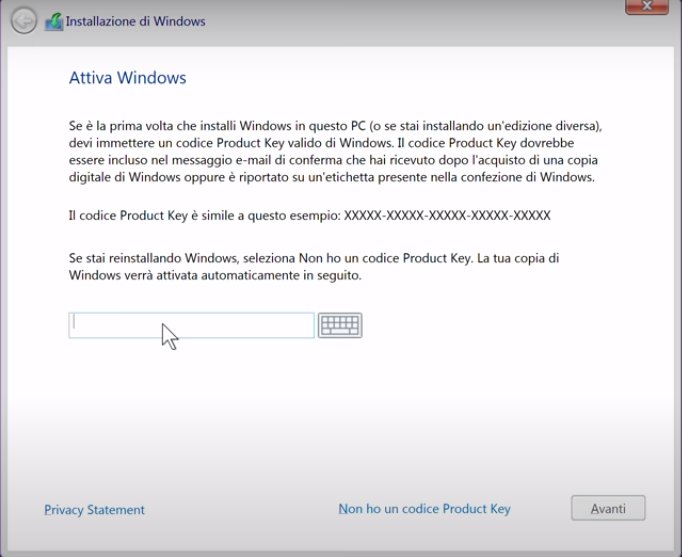The image size is (682, 557).
Task: Open the on-screen keyboard
Action: pos(340,325)
